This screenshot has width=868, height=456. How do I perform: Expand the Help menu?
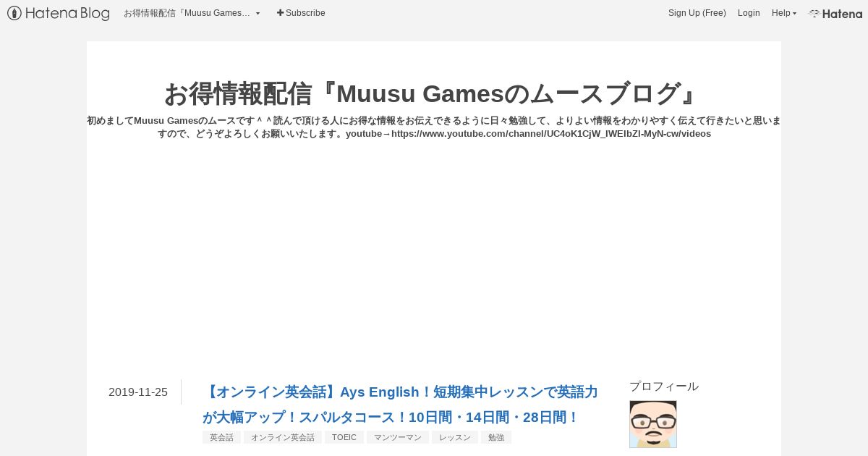click(783, 13)
